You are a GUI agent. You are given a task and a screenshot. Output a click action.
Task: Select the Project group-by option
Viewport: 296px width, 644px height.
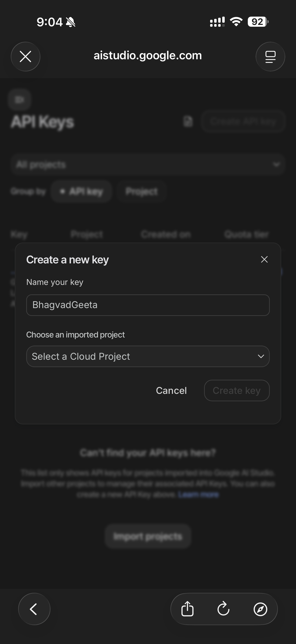(x=141, y=192)
